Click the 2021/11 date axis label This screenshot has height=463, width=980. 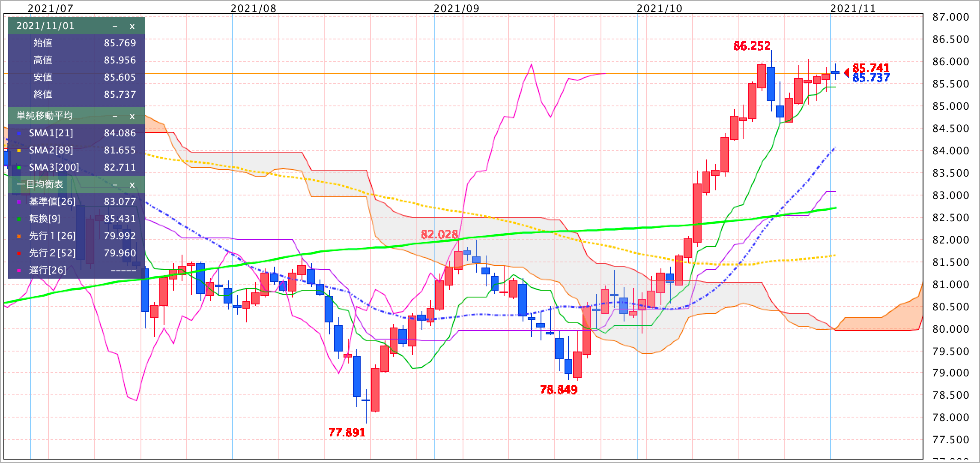[x=853, y=9]
